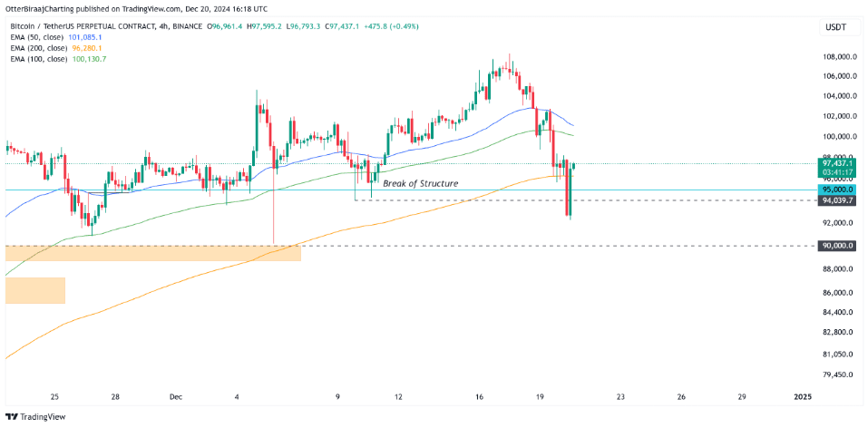This screenshot has width=868, height=428.
Task: Click the TradingView logo icon
Action: [11, 416]
